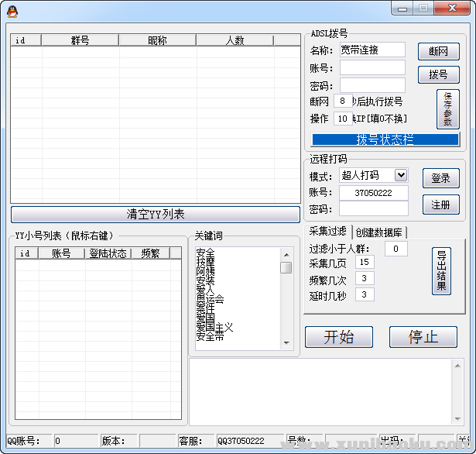Click the 导出结果 button

coord(441,270)
